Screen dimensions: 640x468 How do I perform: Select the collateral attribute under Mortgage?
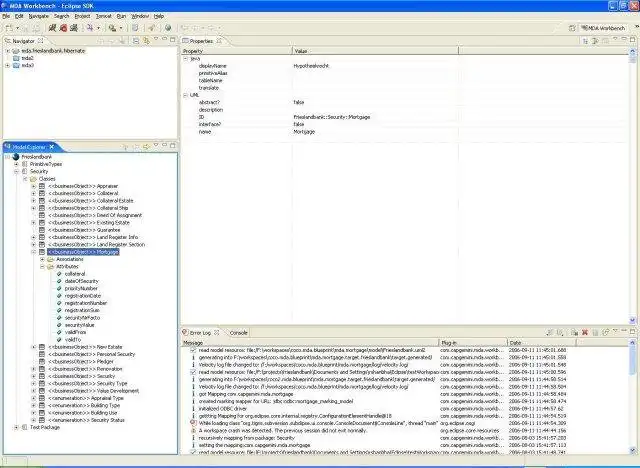75,274
